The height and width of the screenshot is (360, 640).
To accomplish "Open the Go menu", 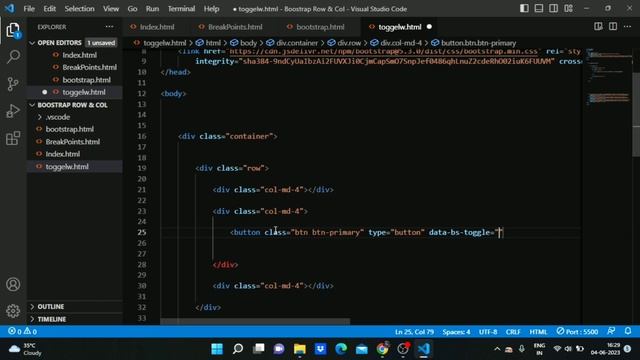I will 132,9.
